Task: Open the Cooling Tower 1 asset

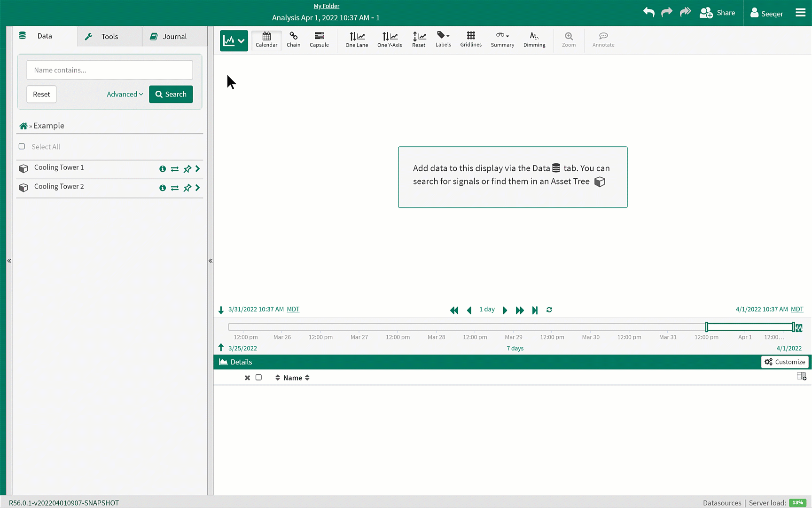Action: tap(59, 167)
